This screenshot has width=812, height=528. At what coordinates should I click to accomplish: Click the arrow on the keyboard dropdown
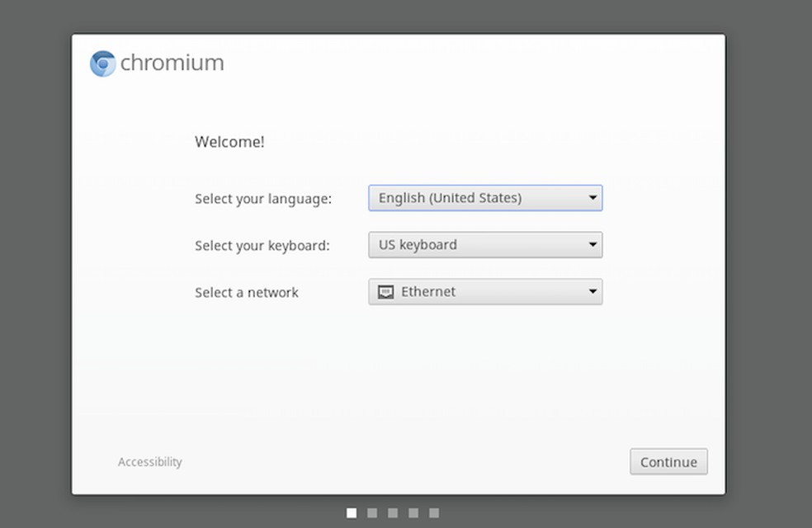[x=592, y=245]
